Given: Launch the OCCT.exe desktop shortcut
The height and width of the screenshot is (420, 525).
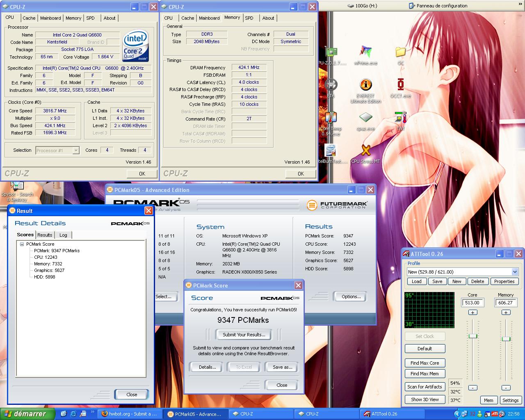Looking at the screenshot, I should (400, 88).
